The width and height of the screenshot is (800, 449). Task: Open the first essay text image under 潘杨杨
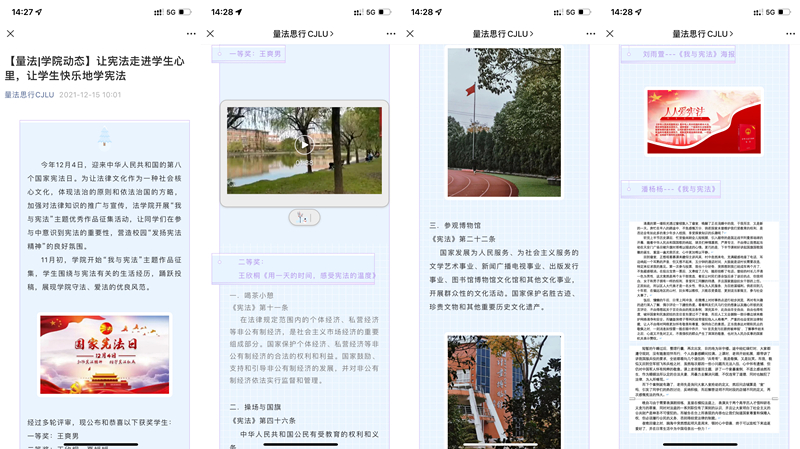[x=704, y=281]
